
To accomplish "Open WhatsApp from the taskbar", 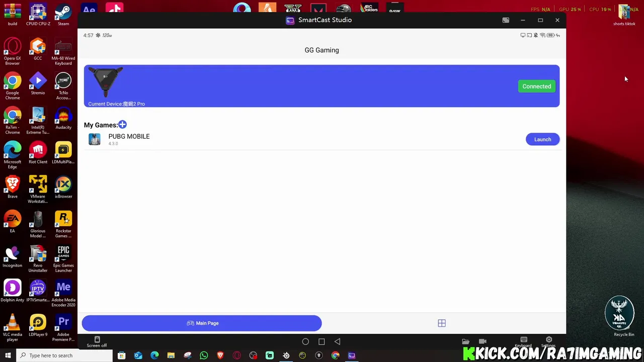I will [x=204, y=355].
